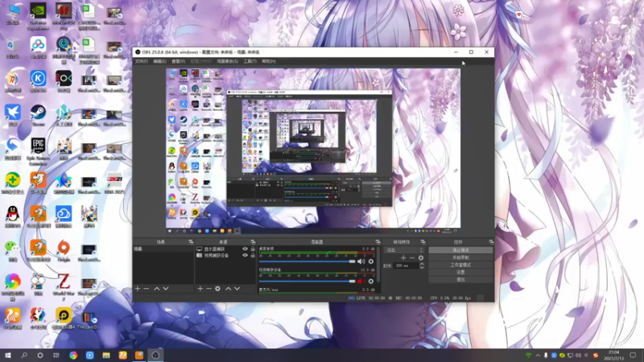Select the 显示器捕获 source row
The height and width of the screenshot is (362, 644).
226,249
